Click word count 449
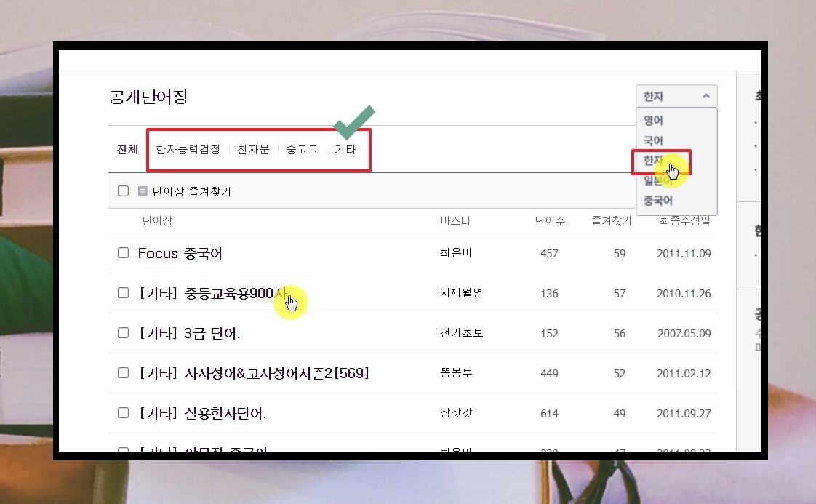Screen dimensions: 816x504 [549, 374]
